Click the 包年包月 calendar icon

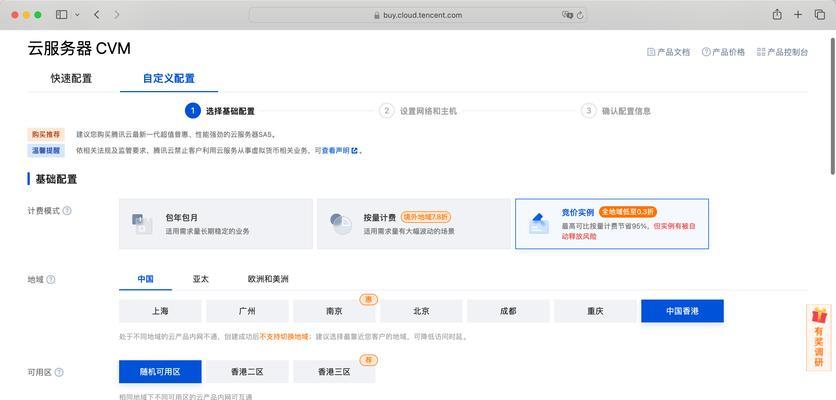pyautogui.click(x=142, y=224)
